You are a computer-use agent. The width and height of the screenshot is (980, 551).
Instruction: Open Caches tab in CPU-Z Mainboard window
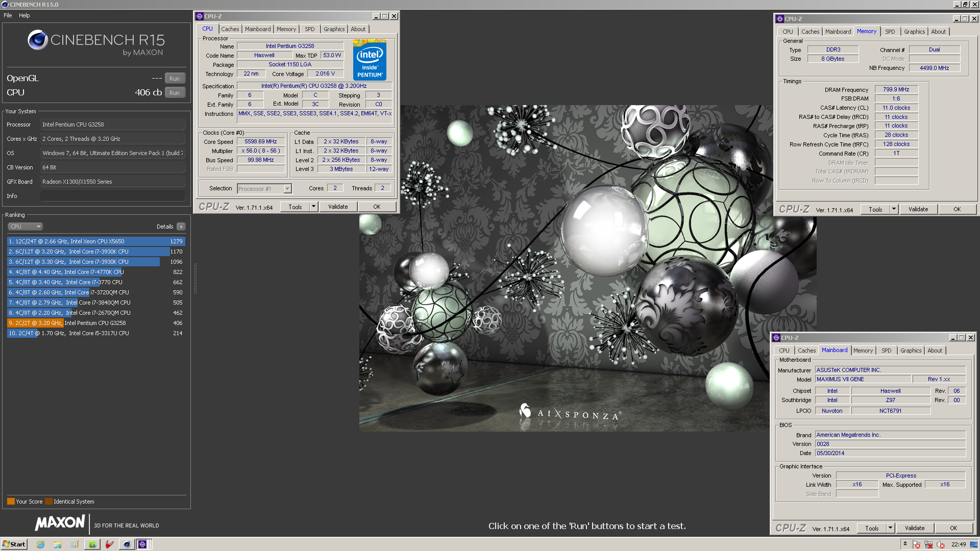tap(806, 350)
